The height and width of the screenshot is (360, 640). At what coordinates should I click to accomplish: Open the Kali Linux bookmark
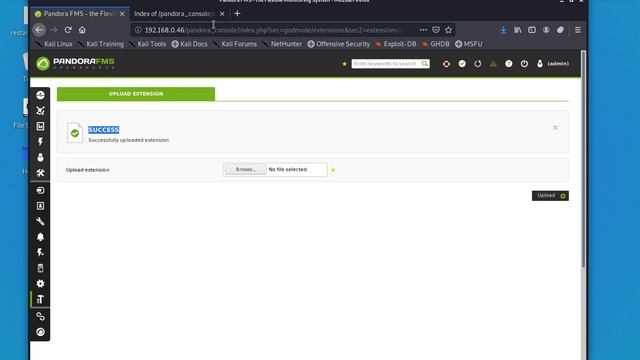(x=54, y=44)
